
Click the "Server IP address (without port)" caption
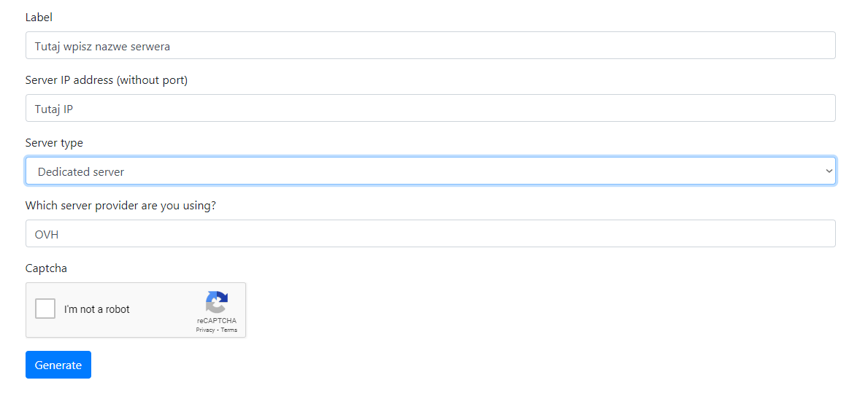point(107,80)
